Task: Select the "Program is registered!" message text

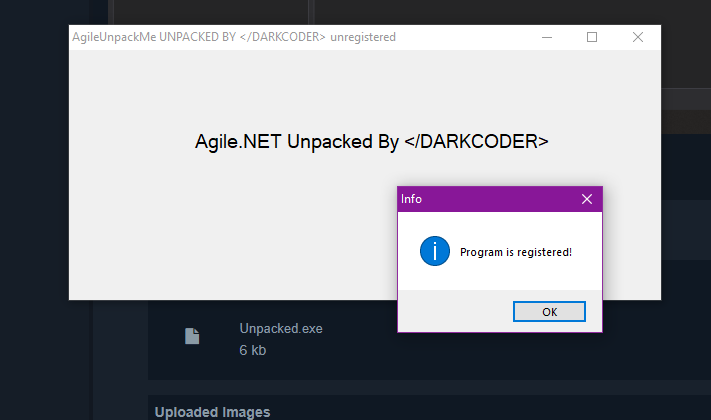Action: point(516,252)
